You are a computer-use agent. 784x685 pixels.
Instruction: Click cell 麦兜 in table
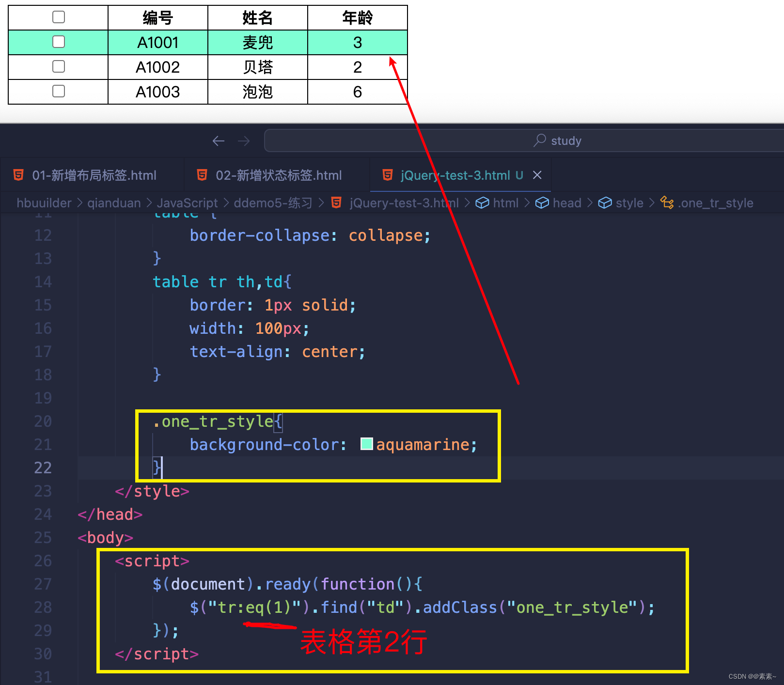pyautogui.click(x=258, y=43)
